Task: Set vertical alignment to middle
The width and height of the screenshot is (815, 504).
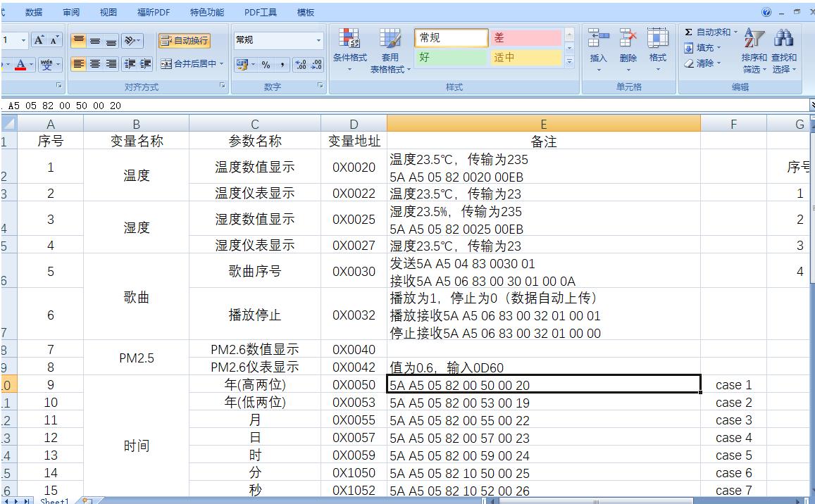Action: (x=95, y=41)
